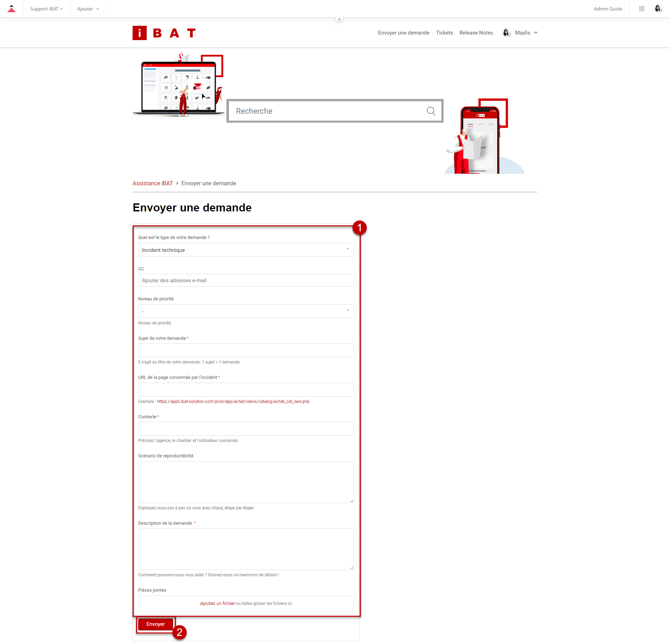
Task: Click top-right profile avatar icon
Action: click(x=658, y=9)
